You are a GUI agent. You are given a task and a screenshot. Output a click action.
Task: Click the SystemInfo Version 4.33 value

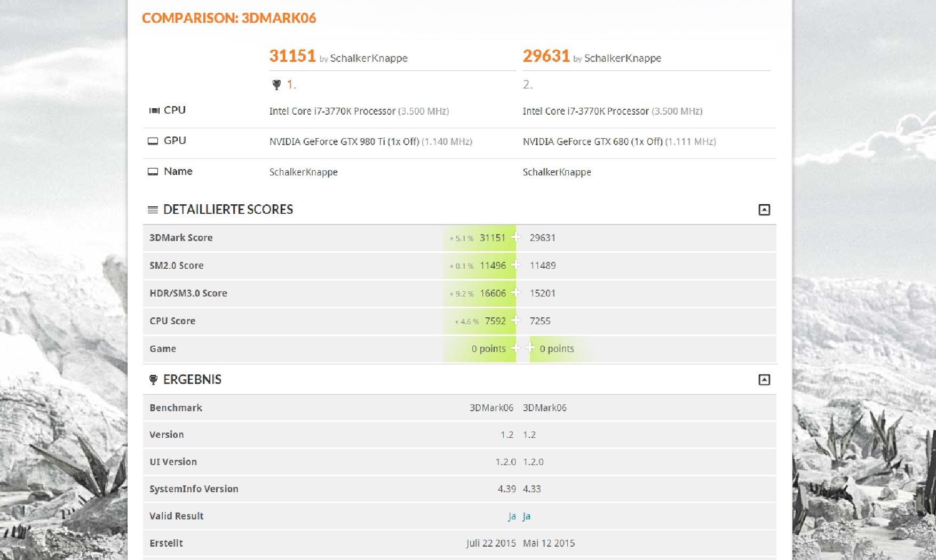click(532, 489)
